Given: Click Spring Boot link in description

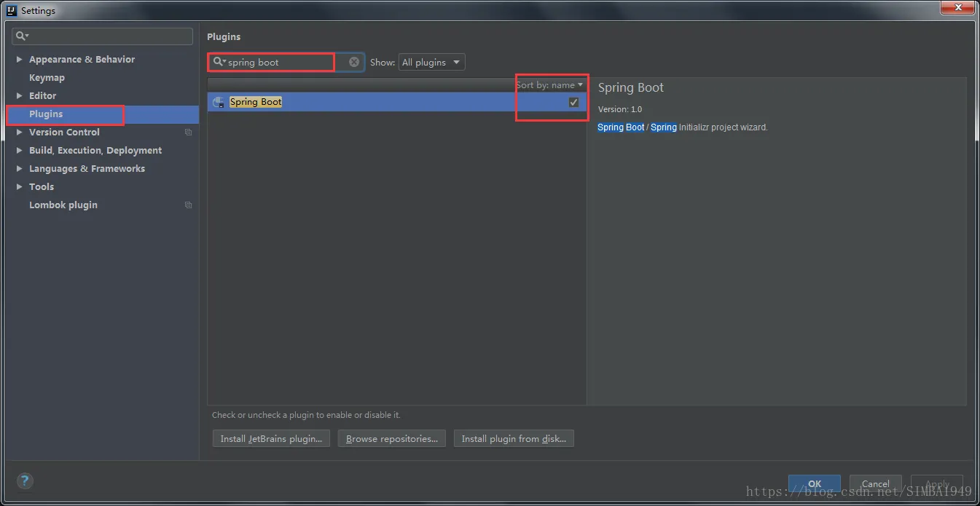Looking at the screenshot, I should (621, 127).
